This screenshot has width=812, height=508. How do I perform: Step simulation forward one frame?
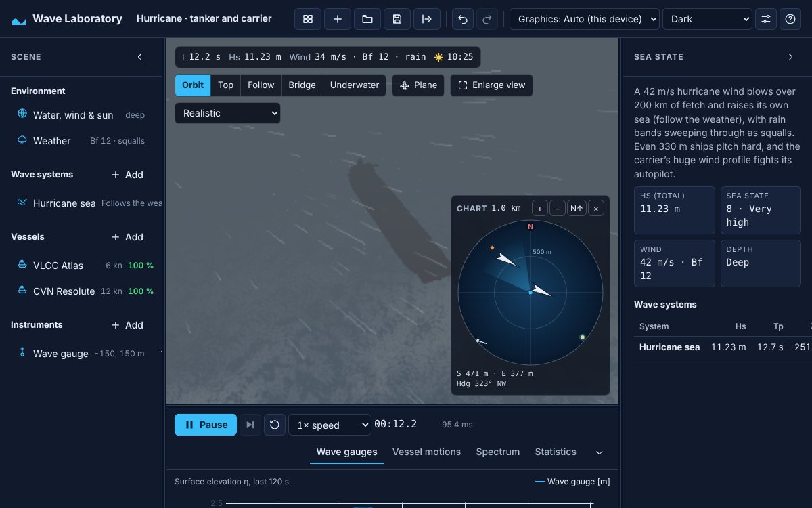coord(250,425)
